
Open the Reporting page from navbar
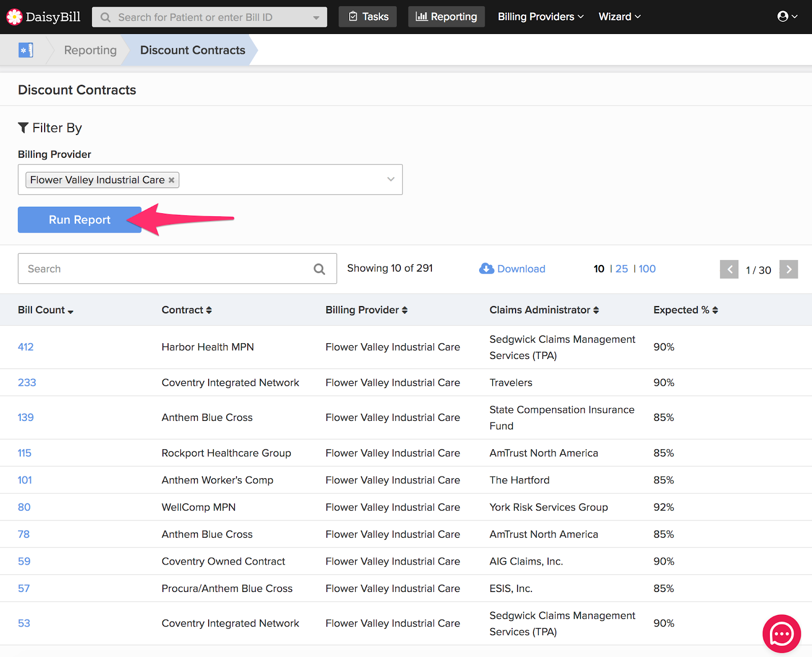coord(446,17)
